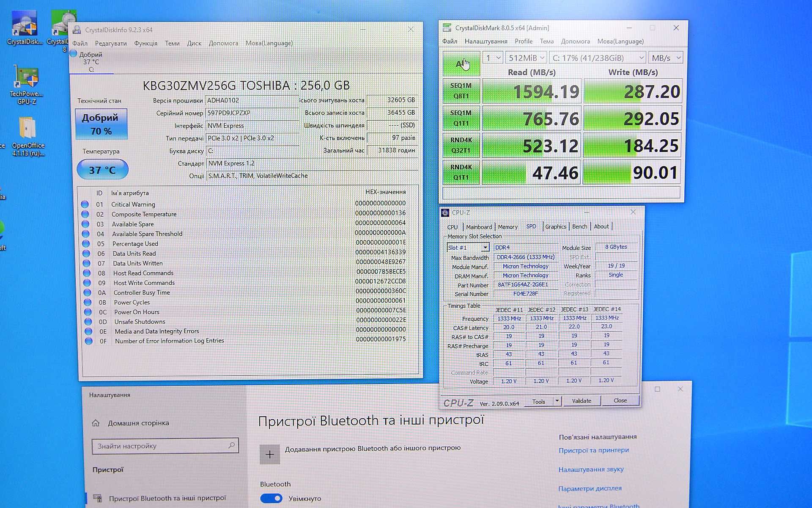
Task: Open unit dropdown MB/s
Action: (x=666, y=58)
